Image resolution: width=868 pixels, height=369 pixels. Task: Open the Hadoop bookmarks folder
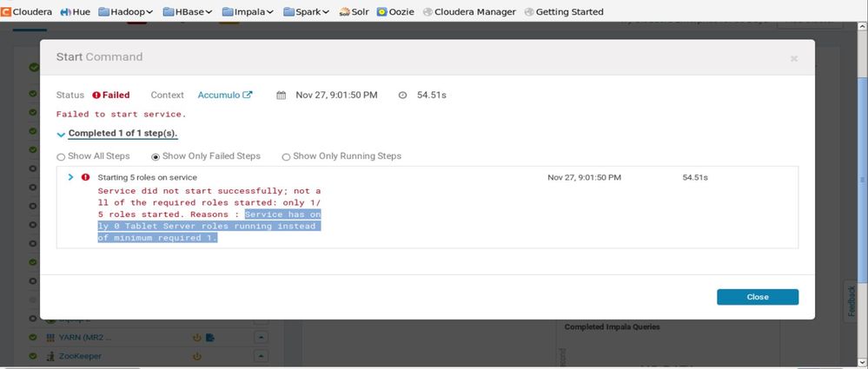point(126,11)
